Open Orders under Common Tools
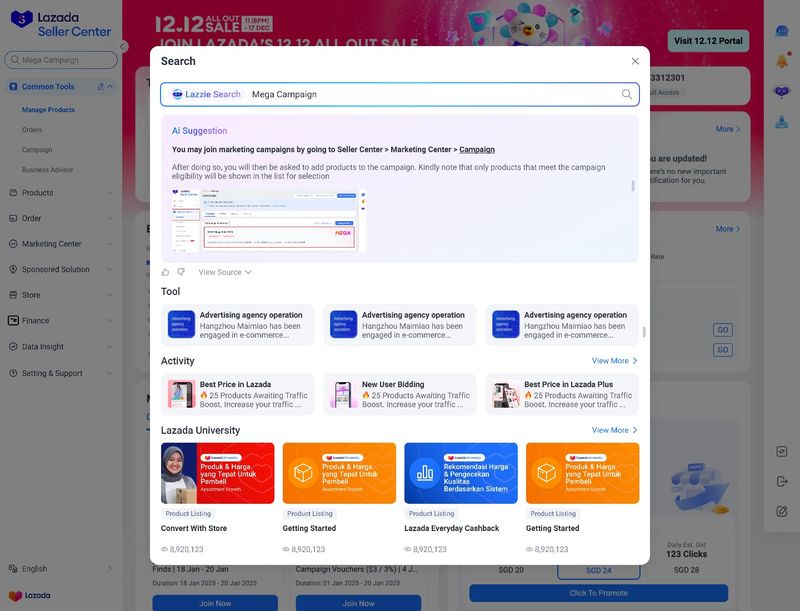This screenshot has height=611, width=800. tap(32, 130)
